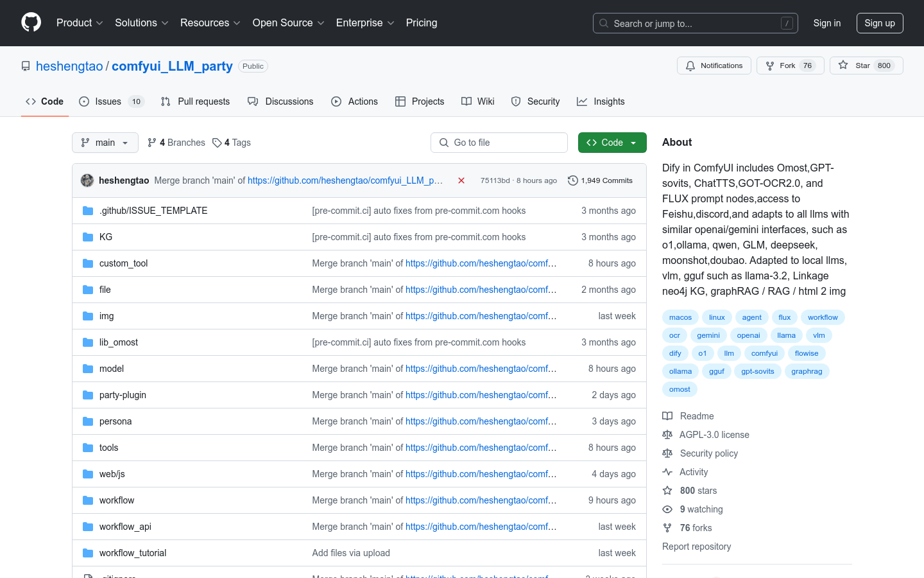Switch to the Discussions tab
924x578 pixels.
280,101
